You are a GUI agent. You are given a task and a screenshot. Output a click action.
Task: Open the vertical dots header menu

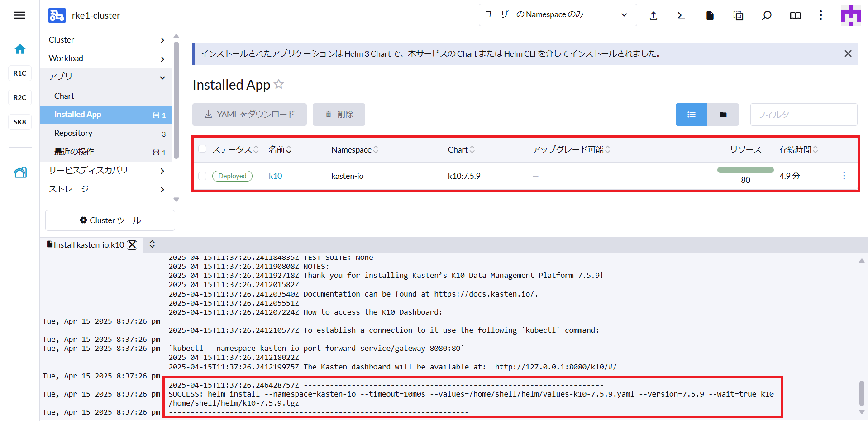point(821,15)
